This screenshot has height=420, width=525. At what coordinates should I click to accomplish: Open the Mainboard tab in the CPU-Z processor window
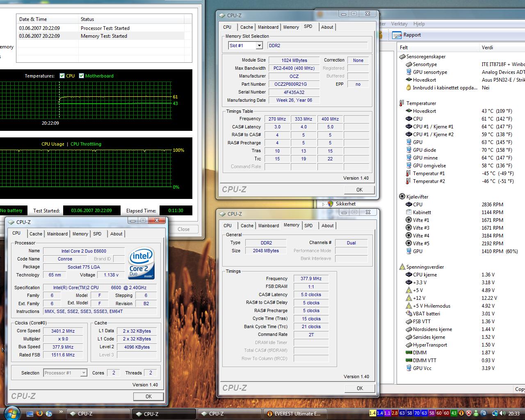coord(57,234)
